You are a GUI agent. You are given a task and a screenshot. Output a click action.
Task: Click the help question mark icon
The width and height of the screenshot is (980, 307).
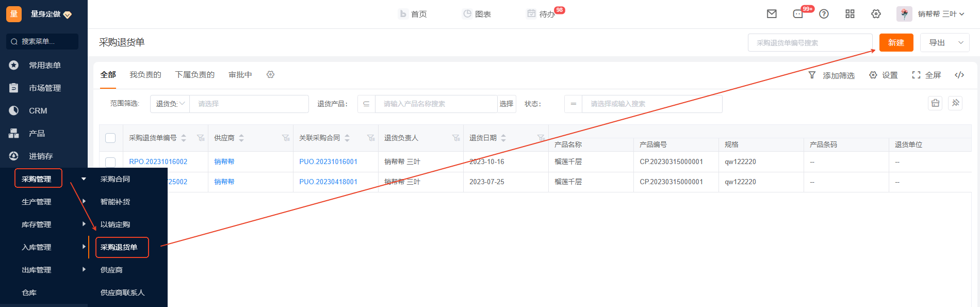[x=824, y=14]
